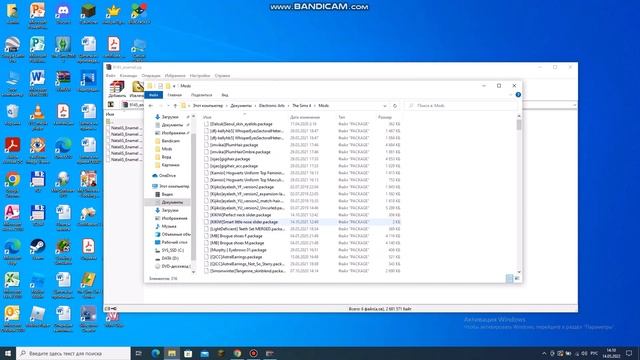Viewport: 640px width, 360px height.
Task: Launch the Steam desktop shortcut
Action: pos(38,249)
